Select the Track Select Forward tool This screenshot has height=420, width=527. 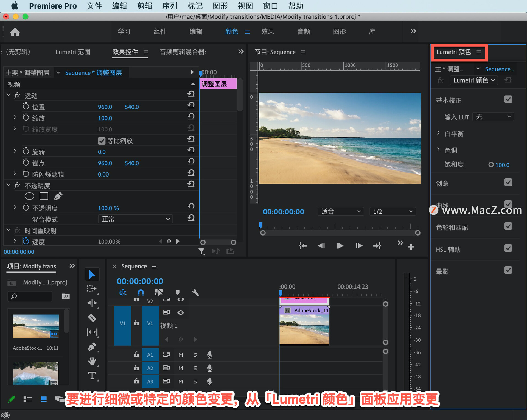click(92, 289)
